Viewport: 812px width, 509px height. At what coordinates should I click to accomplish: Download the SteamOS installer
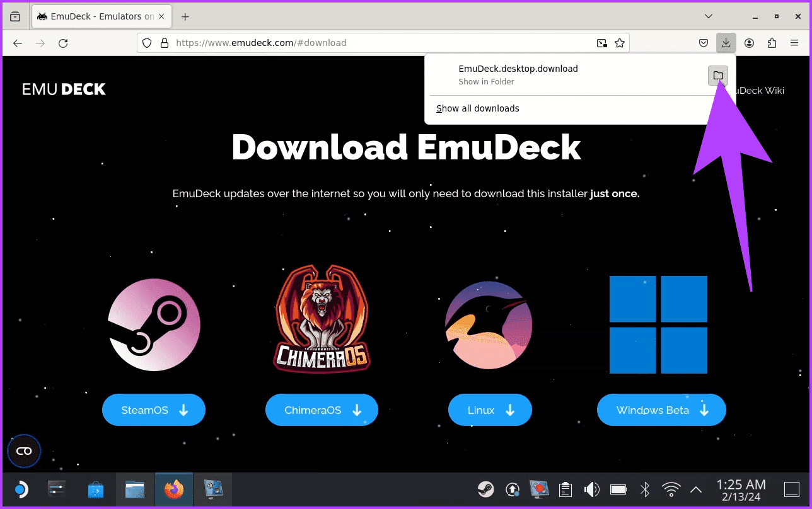(x=154, y=410)
